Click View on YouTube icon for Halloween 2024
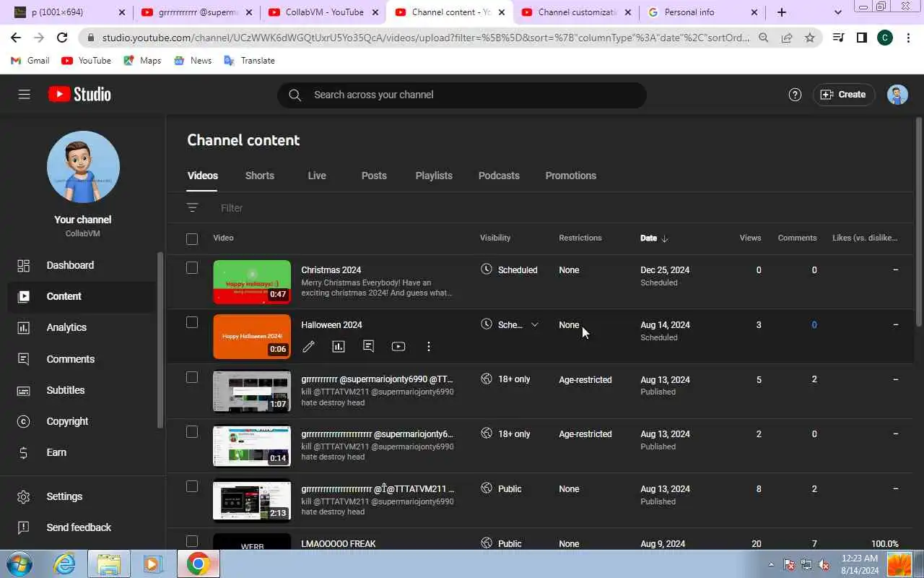The width and height of the screenshot is (924, 578). (398, 347)
